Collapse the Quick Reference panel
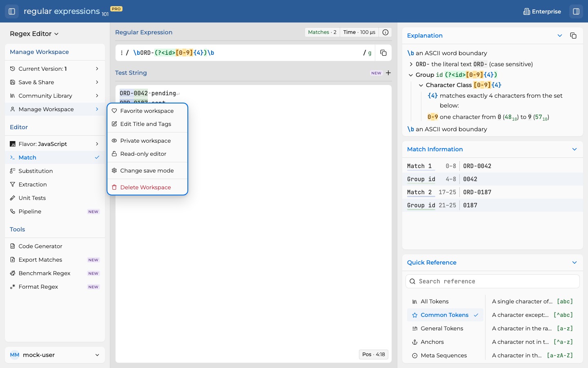 (575, 263)
